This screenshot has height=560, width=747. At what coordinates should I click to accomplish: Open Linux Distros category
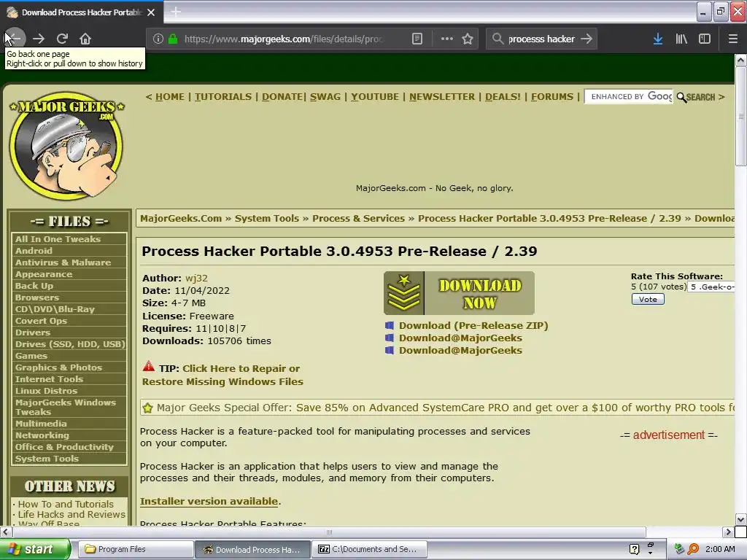(46, 391)
